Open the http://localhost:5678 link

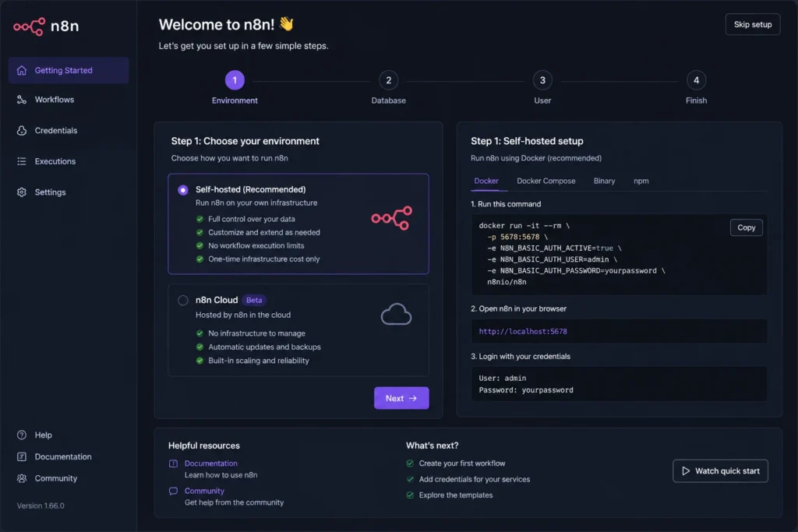[523, 332]
